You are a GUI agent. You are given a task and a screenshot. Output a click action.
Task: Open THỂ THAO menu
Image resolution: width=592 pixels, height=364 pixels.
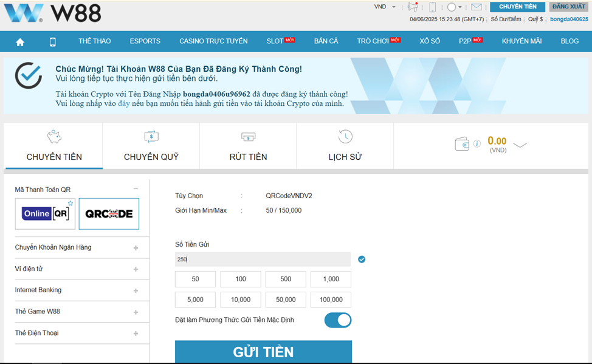coord(95,41)
